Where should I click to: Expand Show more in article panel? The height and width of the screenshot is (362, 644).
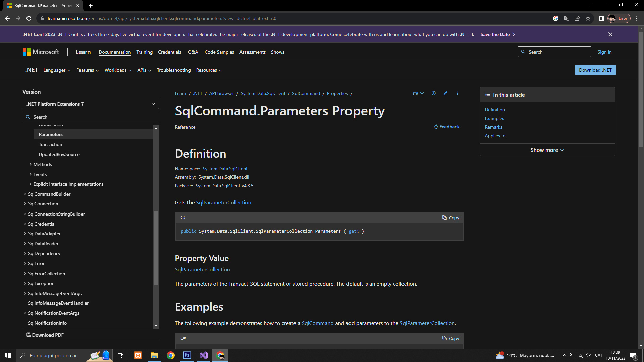tap(547, 150)
